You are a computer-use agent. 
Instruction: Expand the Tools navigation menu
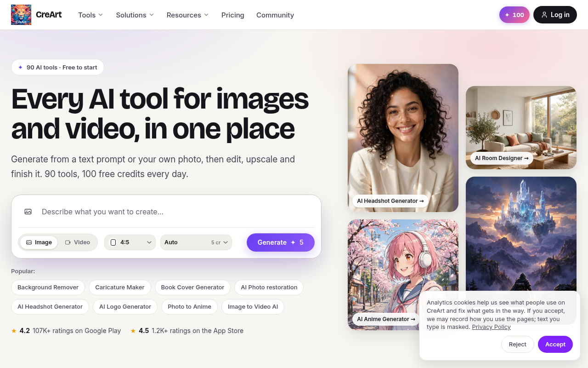click(x=90, y=15)
